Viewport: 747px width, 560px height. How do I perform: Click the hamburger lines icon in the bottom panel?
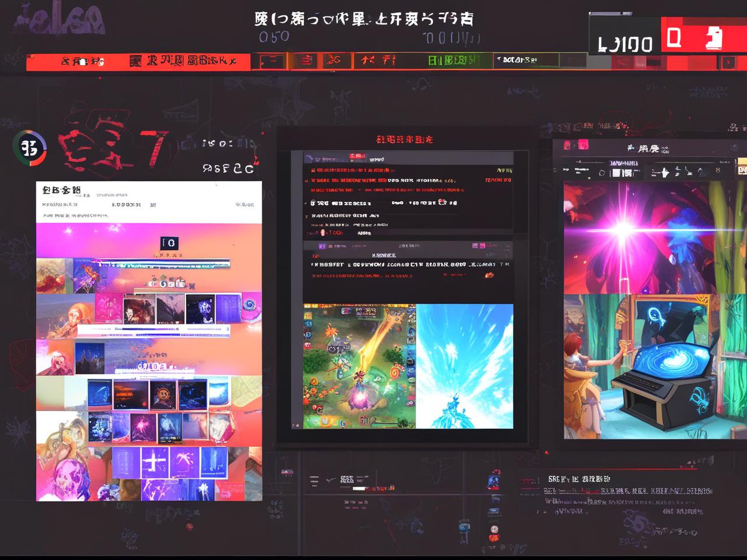pos(314,481)
